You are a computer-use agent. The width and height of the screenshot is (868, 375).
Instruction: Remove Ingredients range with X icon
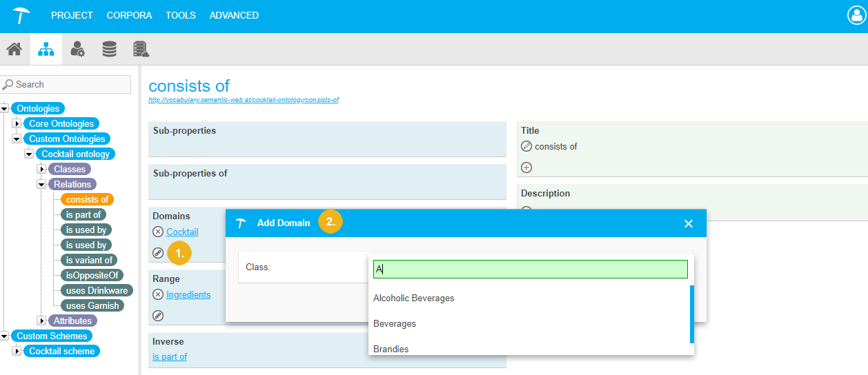158,294
